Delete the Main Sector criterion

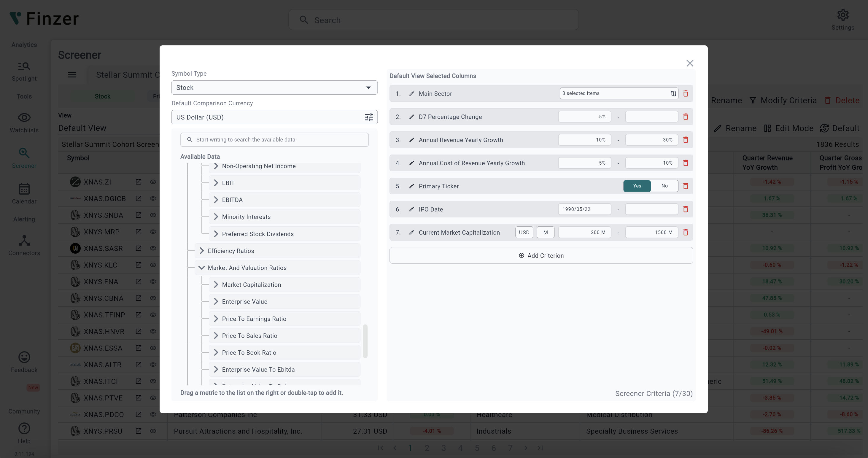[685, 94]
